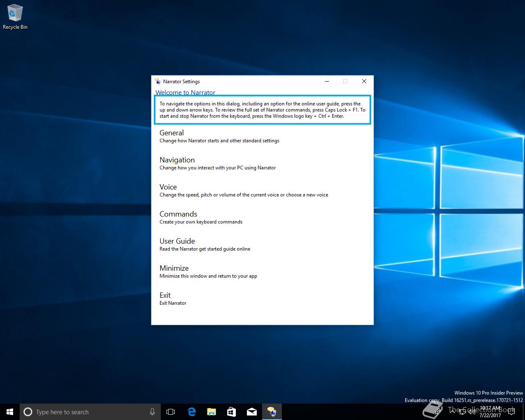Open the Voice settings section
The height and width of the screenshot is (420, 525).
pos(244,190)
